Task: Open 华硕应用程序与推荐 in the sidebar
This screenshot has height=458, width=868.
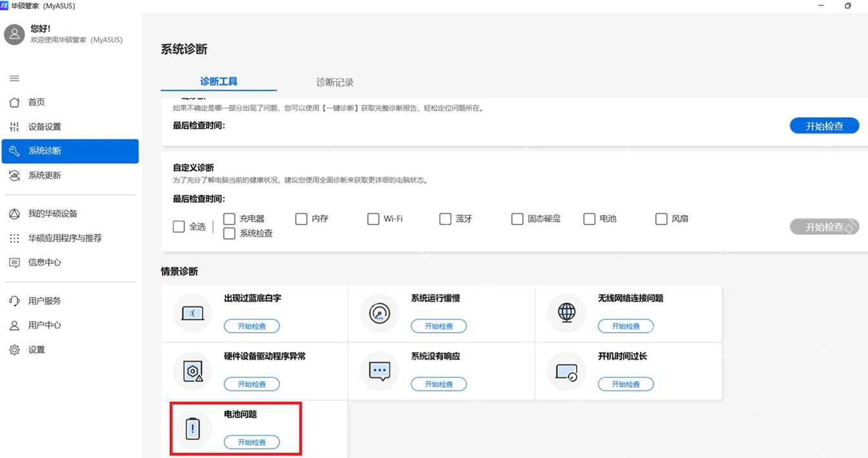Action: (70, 238)
